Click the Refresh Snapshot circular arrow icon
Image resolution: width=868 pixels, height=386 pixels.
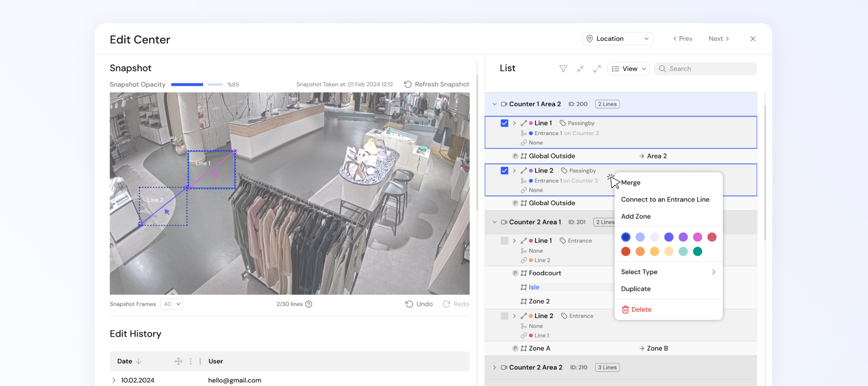(408, 85)
